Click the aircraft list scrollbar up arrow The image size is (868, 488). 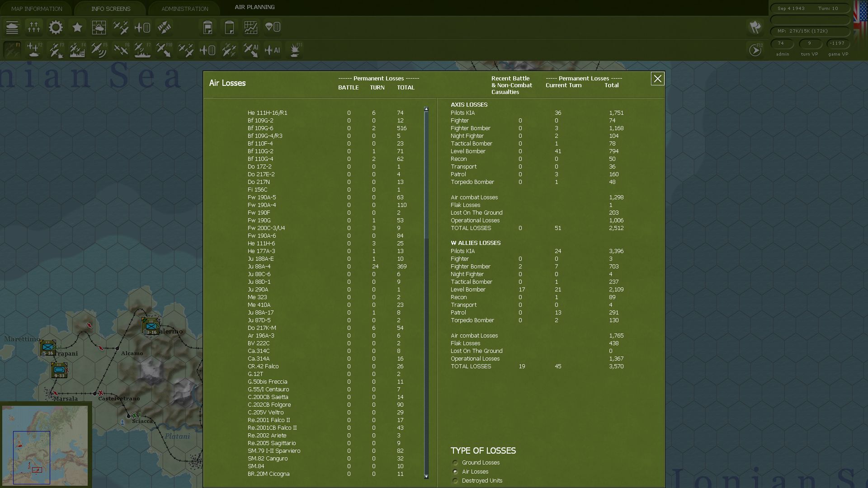coord(426,109)
